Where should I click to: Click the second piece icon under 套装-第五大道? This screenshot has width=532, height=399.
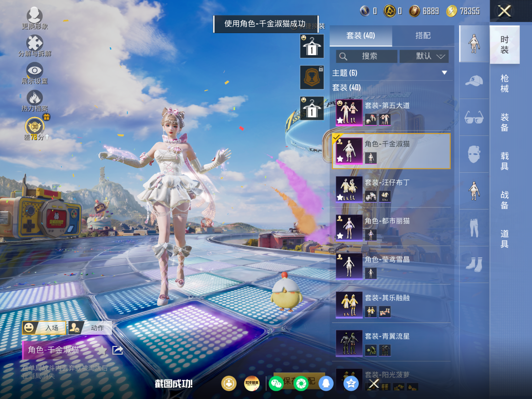coord(385,119)
